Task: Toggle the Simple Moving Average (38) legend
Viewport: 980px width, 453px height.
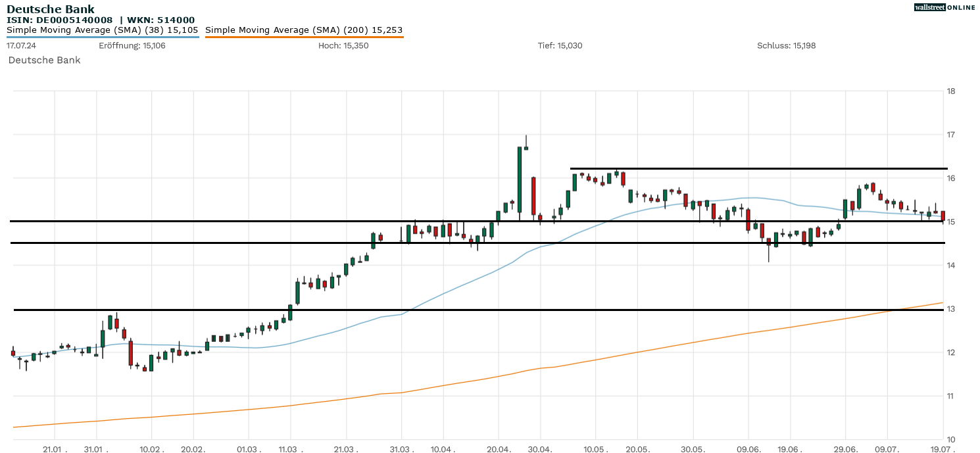Action: click(102, 30)
